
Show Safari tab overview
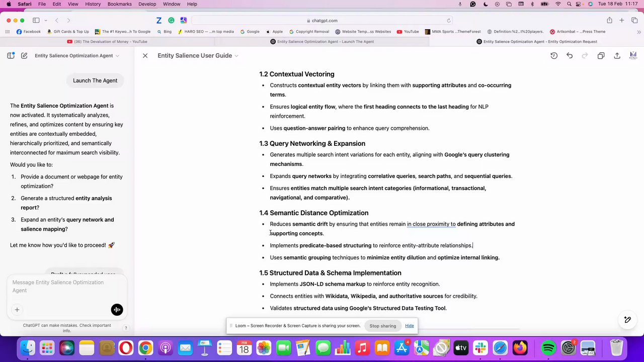(634, 21)
